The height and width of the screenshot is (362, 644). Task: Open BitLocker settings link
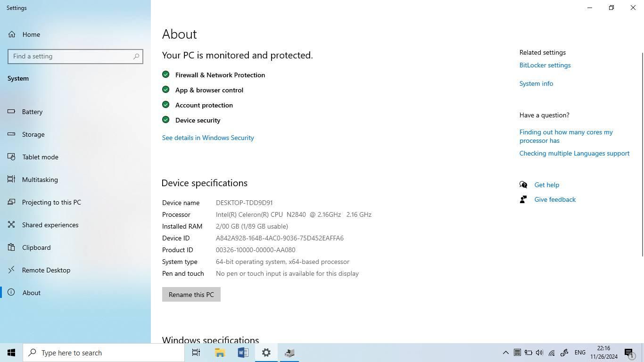click(x=545, y=65)
